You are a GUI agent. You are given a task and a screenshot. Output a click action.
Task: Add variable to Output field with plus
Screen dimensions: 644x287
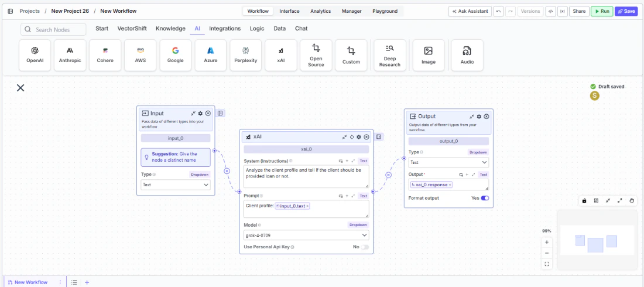coord(467,175)
